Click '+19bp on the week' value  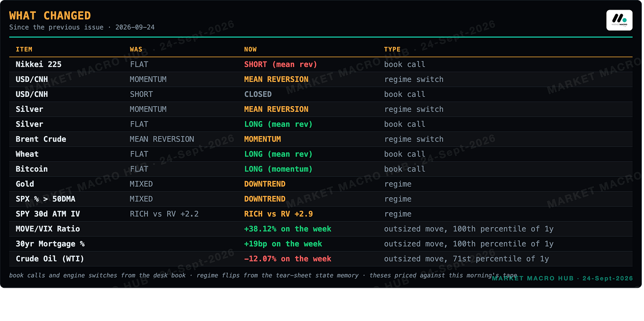pyautogui.click(x=283, y=244)
